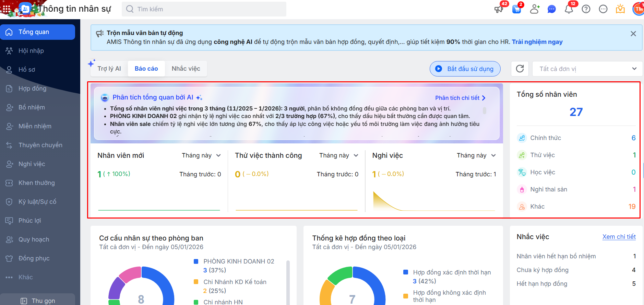Image resolution: width=644 pixels, height=305 pixels.
Task: Open Khác more menu in sidebar
Action: pos(38,277)
